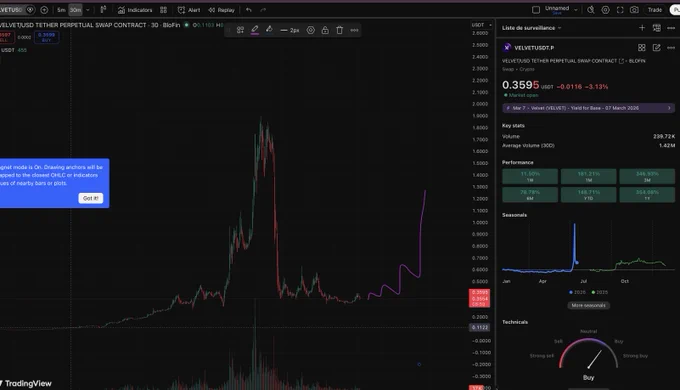The image size is (680, 390).
Task: Take a chart snapshot with camera icon
Action: [634, 10]
